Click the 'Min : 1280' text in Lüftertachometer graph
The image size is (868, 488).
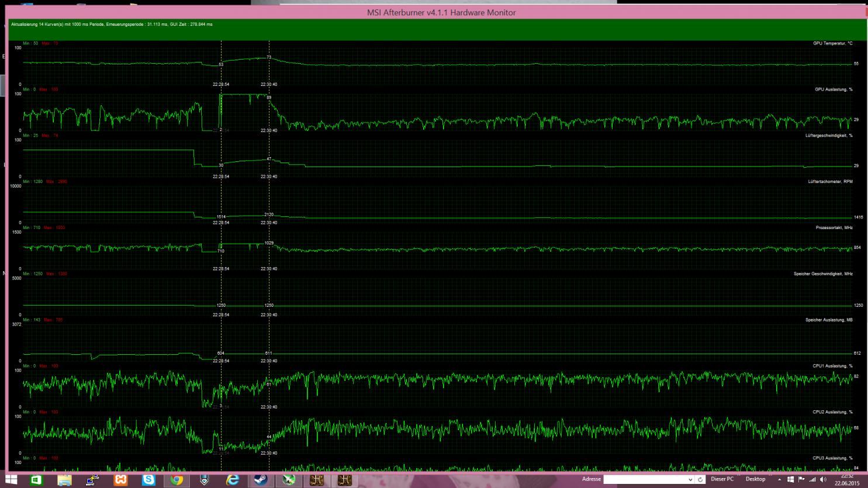pyautogui.click(x=33, y=182)
